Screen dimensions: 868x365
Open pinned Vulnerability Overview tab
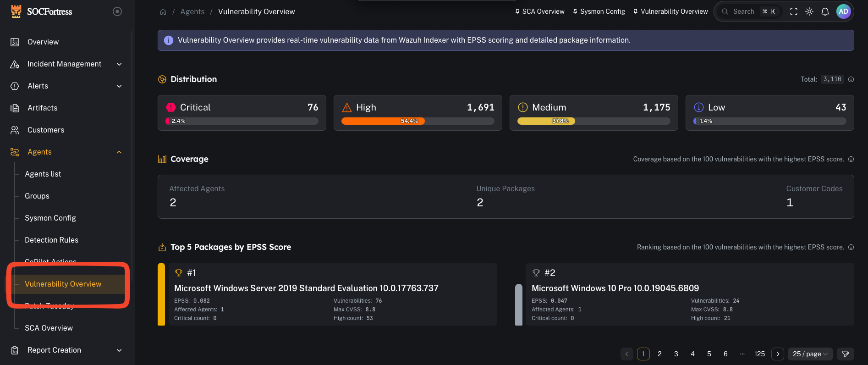point(670,11)
